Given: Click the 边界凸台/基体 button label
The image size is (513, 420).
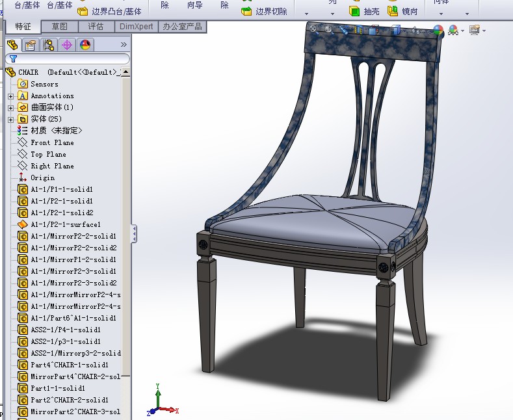Looking at the screenshot, I should coord(116,12).
